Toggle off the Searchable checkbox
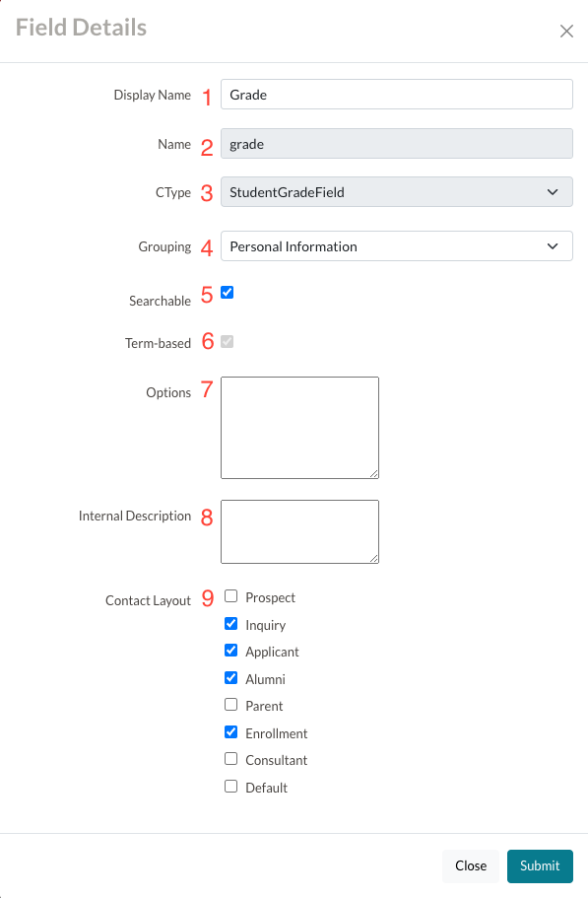This screenshot has height=898, width=588. [227, 292]
